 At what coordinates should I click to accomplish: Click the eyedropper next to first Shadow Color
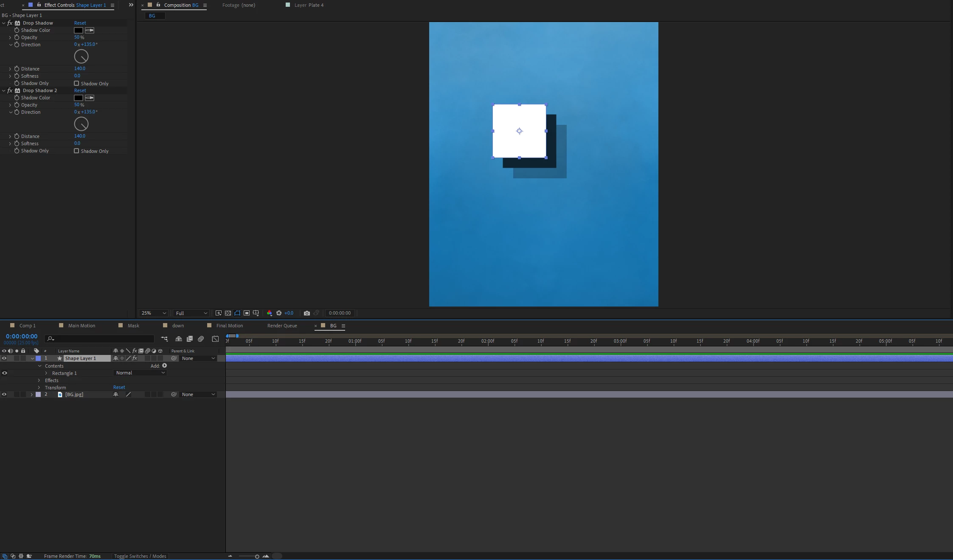(90, 30)
